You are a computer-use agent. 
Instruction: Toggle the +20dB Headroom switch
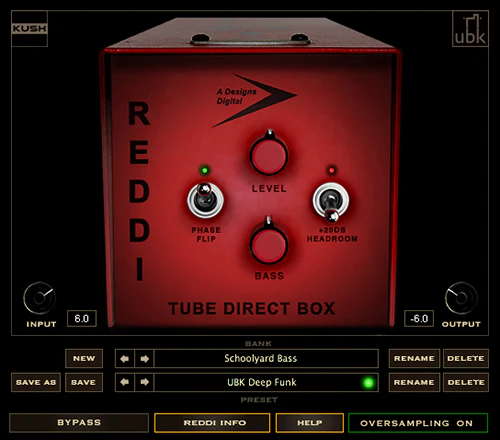331,202
